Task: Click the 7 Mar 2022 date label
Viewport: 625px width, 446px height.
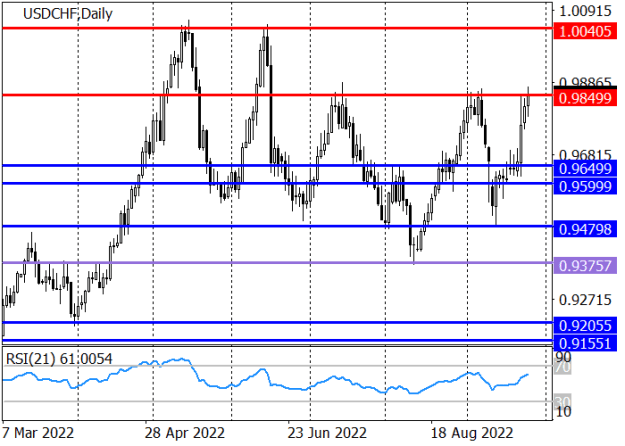Action: (37, 432)
